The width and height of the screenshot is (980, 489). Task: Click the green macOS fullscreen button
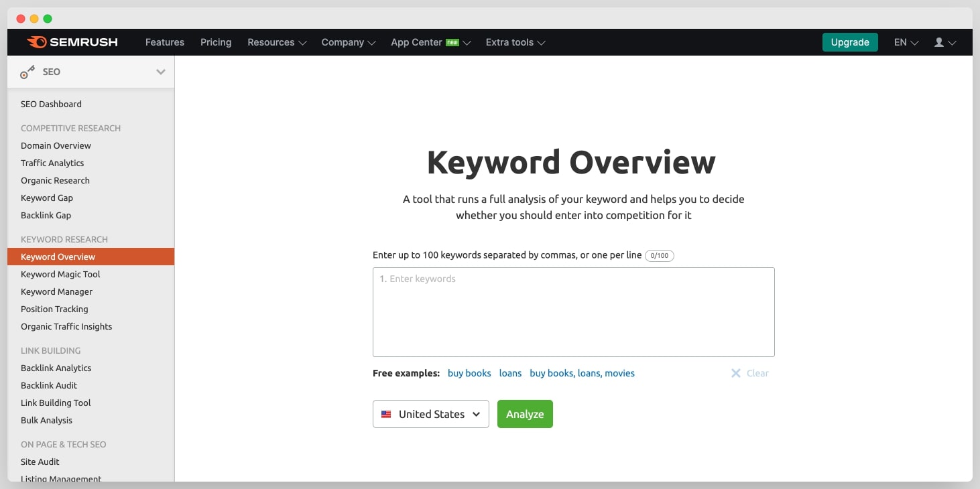pyautogui.click(x=48, y=19)
